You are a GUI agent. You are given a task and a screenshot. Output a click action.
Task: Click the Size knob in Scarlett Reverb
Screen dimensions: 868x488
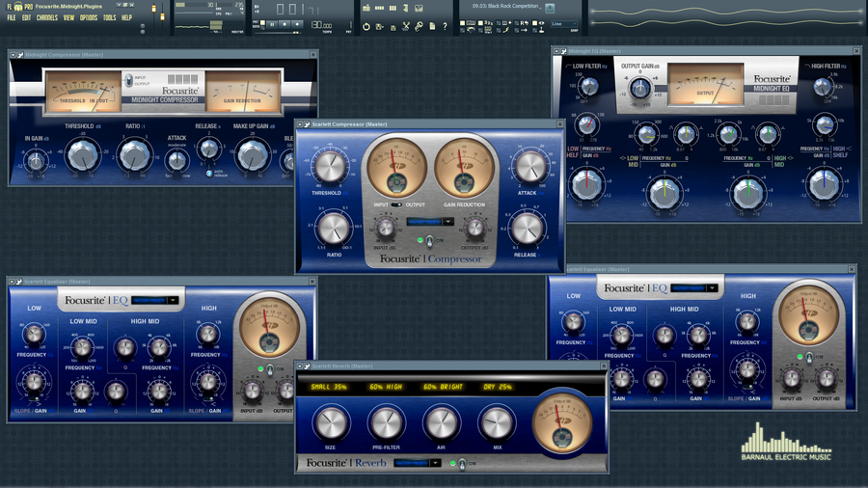point(331,423)
